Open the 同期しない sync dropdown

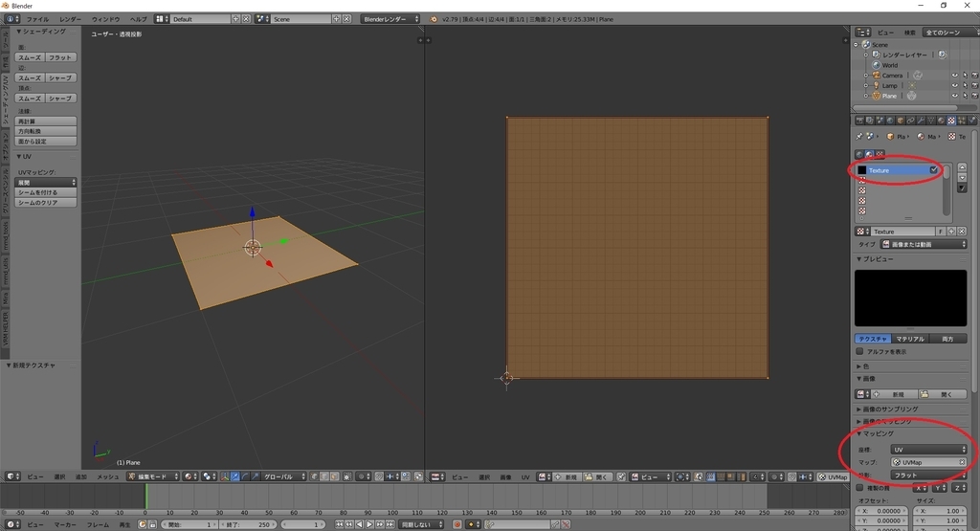click(x=421, y=524)
